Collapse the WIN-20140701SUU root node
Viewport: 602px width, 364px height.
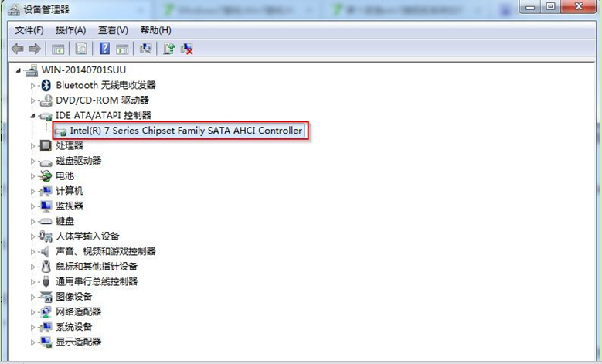pos(18,70)
